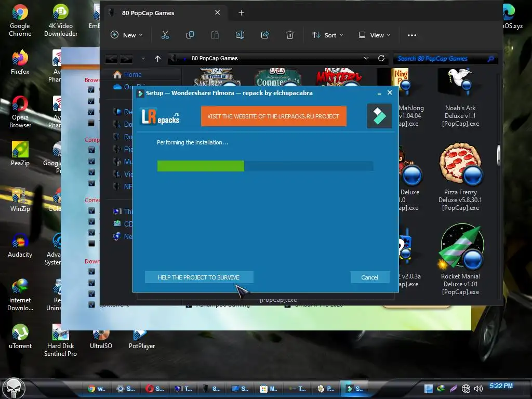The height and width of the screenshot is (399, 532).
Task: Select Rocket Mania! Deluxe v1.01 file
Action: pos(460,260)
